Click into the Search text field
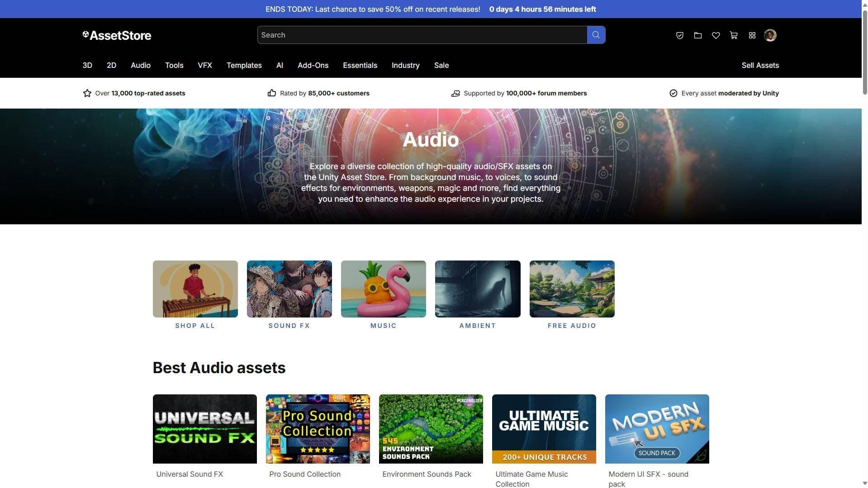The image size is (868, 488). (422, 35)
